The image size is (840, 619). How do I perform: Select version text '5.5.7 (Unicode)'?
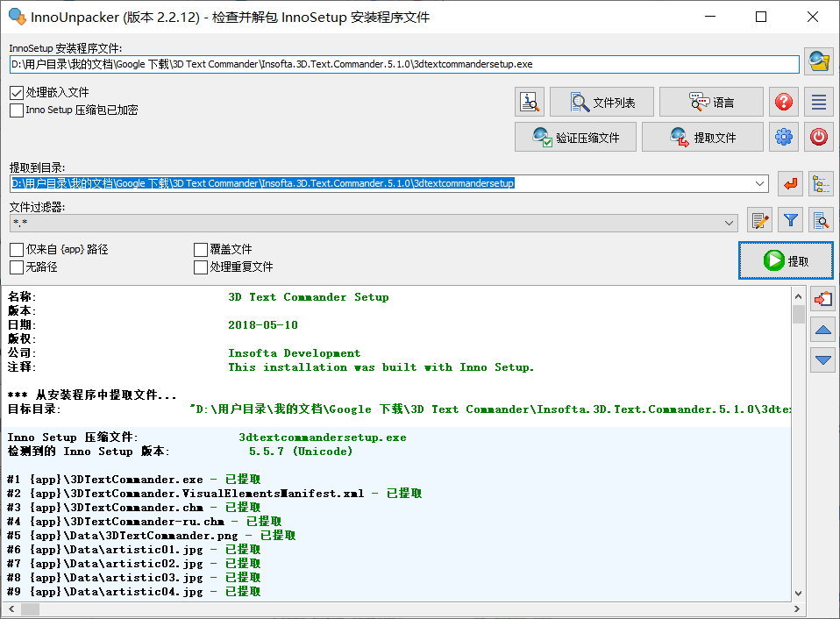pyautogui.click(x=301, y=452)
